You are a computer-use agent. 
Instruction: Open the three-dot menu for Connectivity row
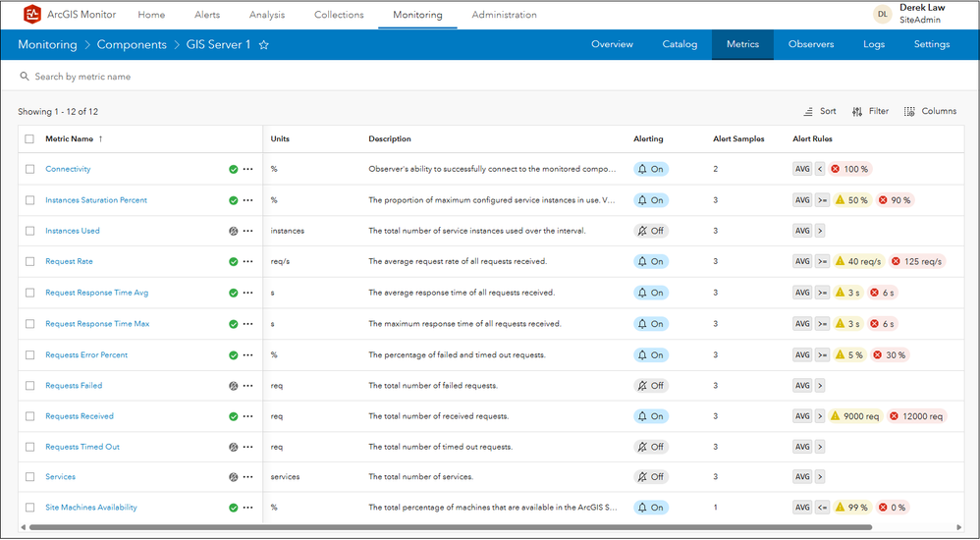(248, 170)
